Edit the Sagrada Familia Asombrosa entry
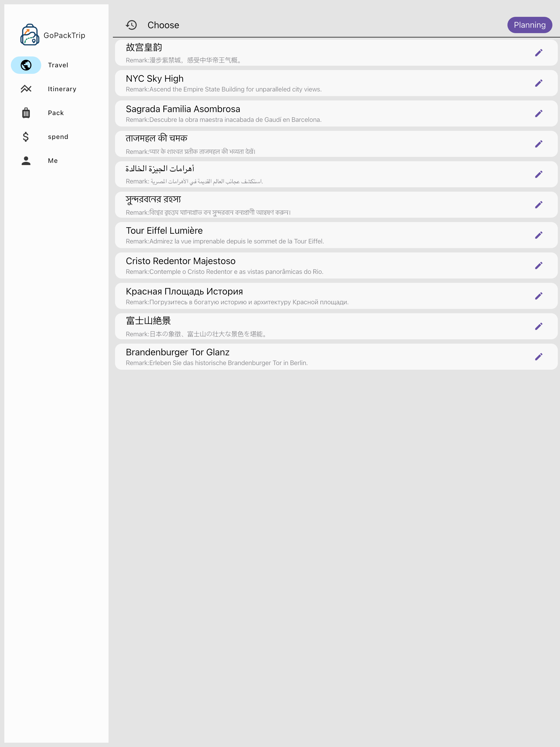Image resolution: width=560 pixels, height=747 pixels. [x=538, y=113]
